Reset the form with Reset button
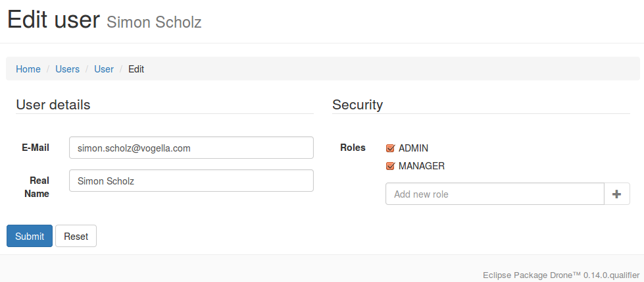 click(76, 236)
